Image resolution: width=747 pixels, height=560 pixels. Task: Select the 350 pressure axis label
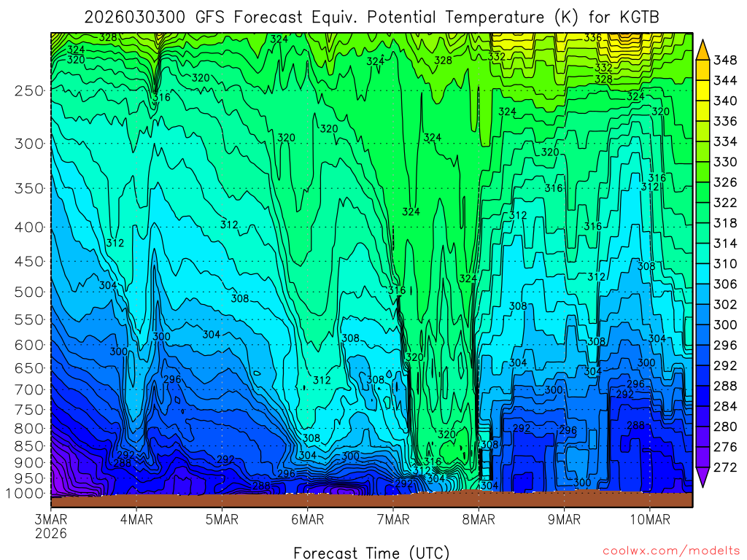click(29, 188)
